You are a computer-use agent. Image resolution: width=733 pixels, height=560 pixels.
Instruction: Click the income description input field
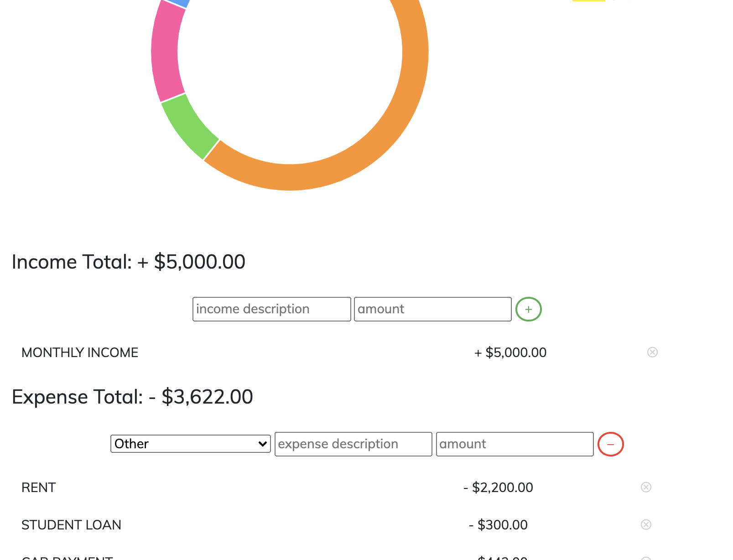(271, 309)
